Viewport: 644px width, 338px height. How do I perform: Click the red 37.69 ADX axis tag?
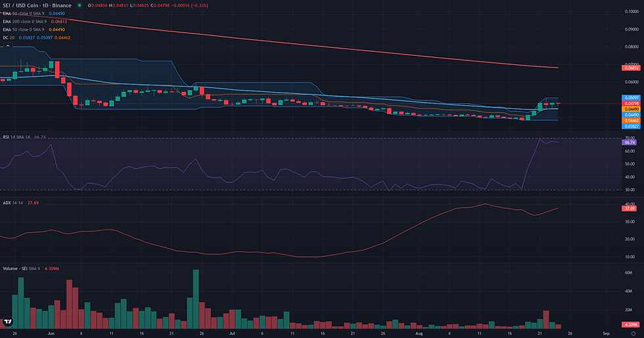pos(630,209)
